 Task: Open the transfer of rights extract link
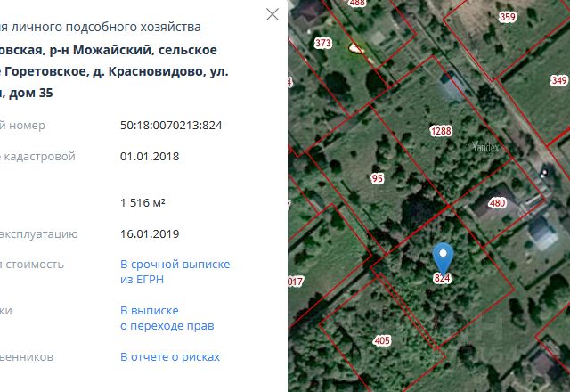click(167, 318)
